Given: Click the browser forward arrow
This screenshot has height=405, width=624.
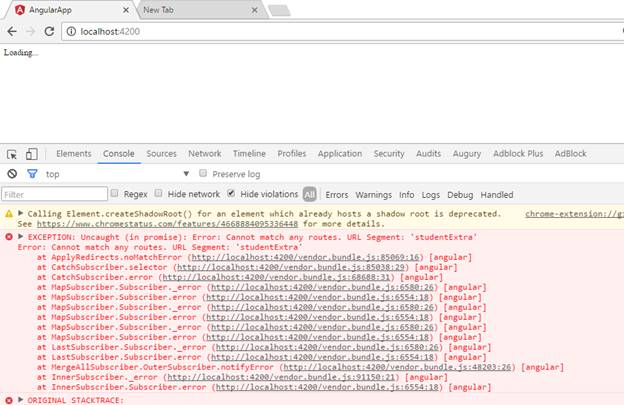Looking at the screenshot, I should 31,31.
